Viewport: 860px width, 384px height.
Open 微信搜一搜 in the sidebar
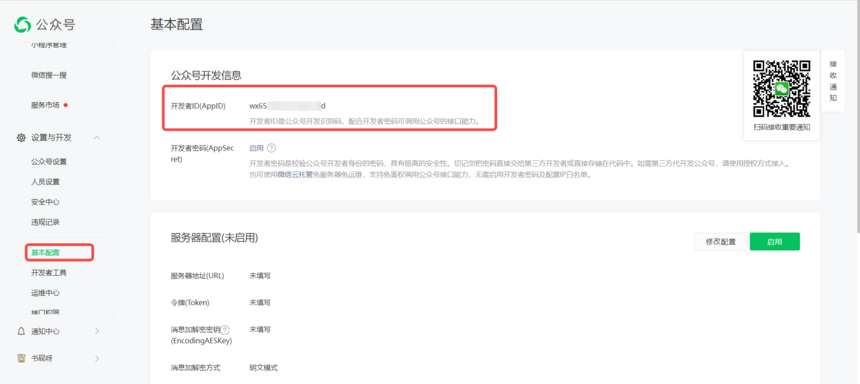tap(49, 75)
